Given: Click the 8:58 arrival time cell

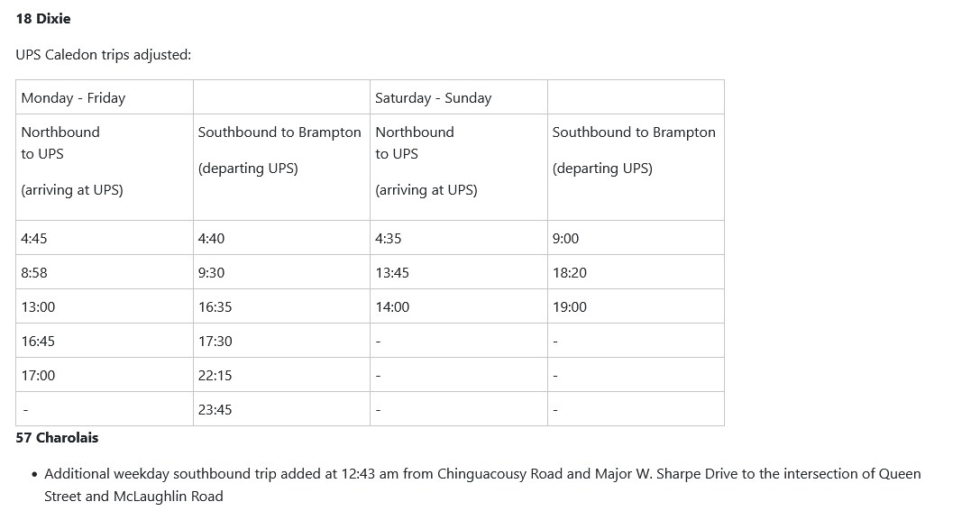Looking at the screenshot, I should point(34,273).
